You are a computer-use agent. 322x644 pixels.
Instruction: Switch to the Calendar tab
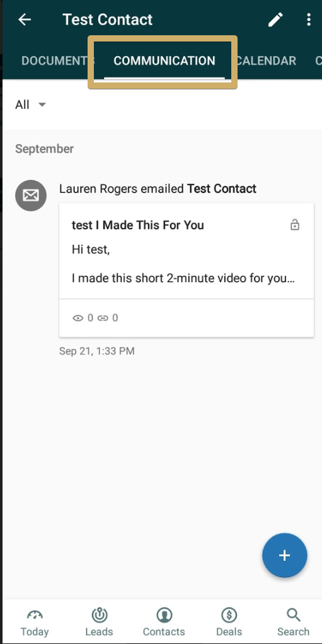(267, 61)
